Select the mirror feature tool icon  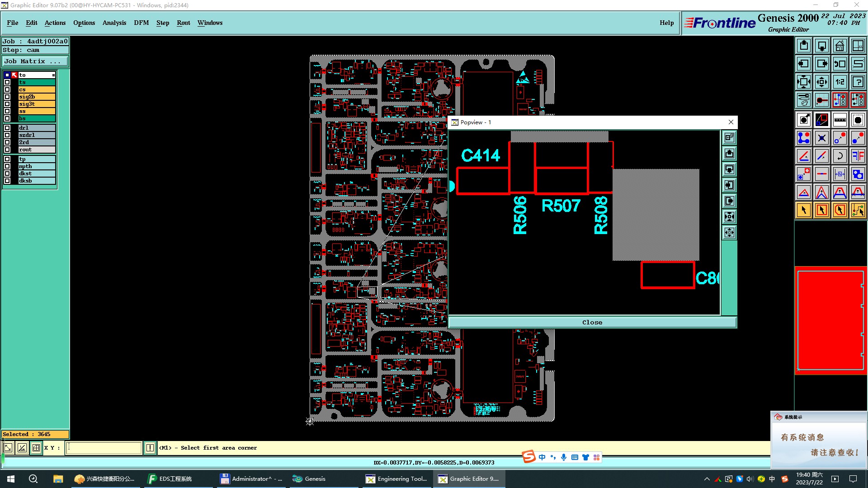tap(858, 156)
